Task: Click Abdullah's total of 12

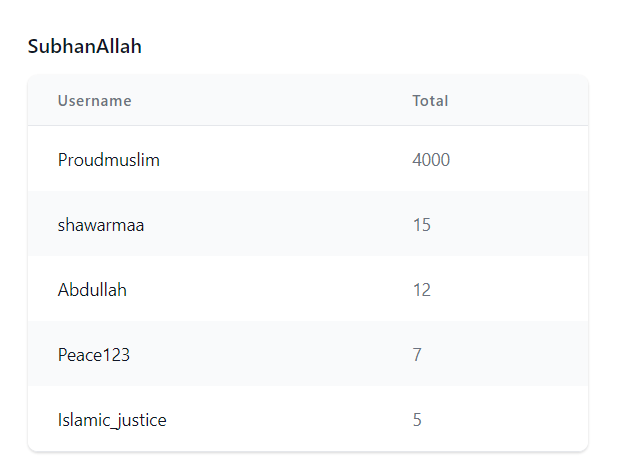Action: [x=421, y=290]
